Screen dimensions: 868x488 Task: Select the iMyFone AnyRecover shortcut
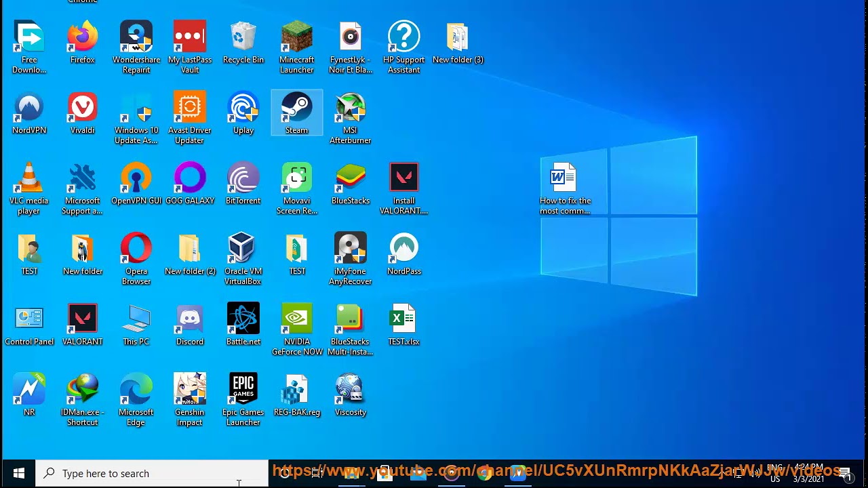point(351,248)
